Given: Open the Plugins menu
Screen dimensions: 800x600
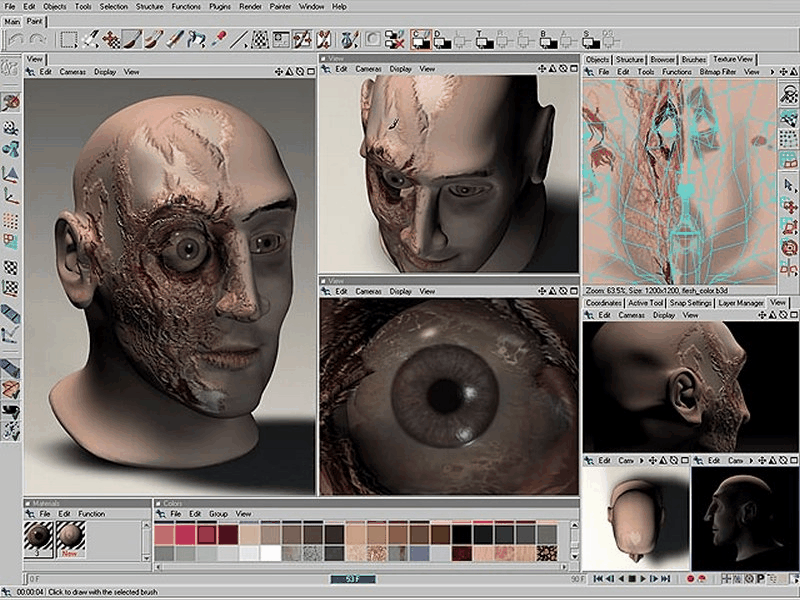Looking at the screenshot, I should [x=219, y=7].
